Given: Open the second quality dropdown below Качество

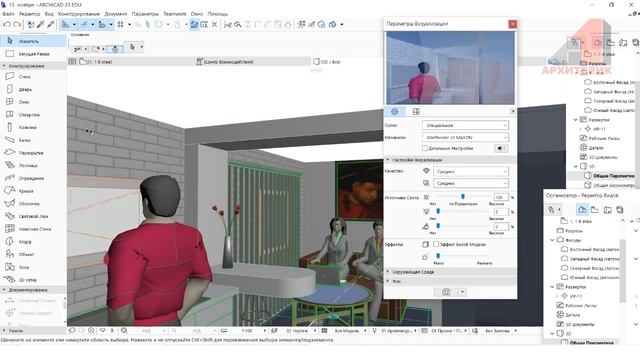Looking at the screenshot, I should [471, 183].
